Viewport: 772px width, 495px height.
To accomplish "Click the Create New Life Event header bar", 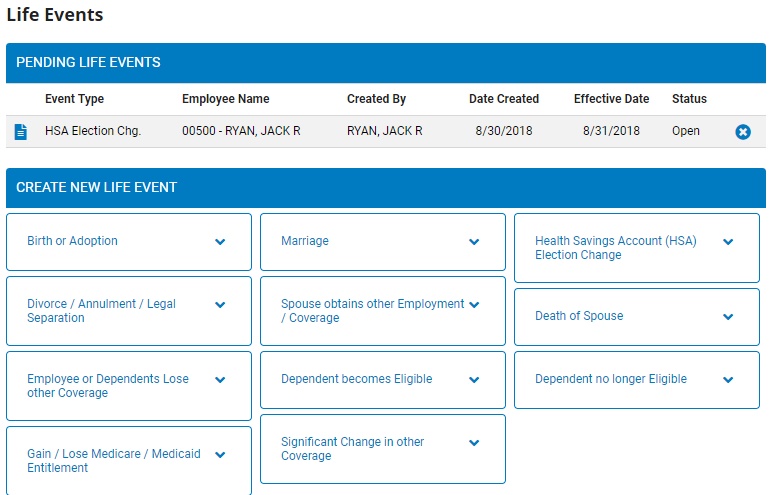I will (386, 187).
